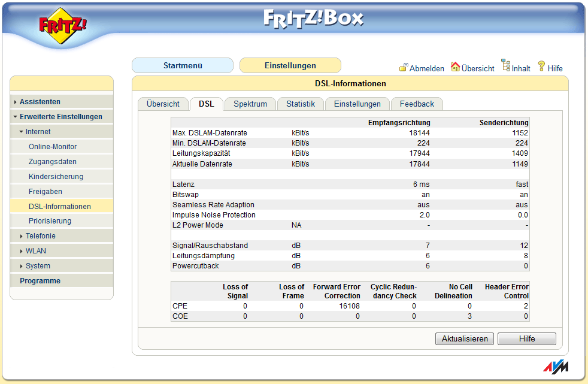Click the Abmelden link
This screenshot has width=588, height=384.
point(426,69)
